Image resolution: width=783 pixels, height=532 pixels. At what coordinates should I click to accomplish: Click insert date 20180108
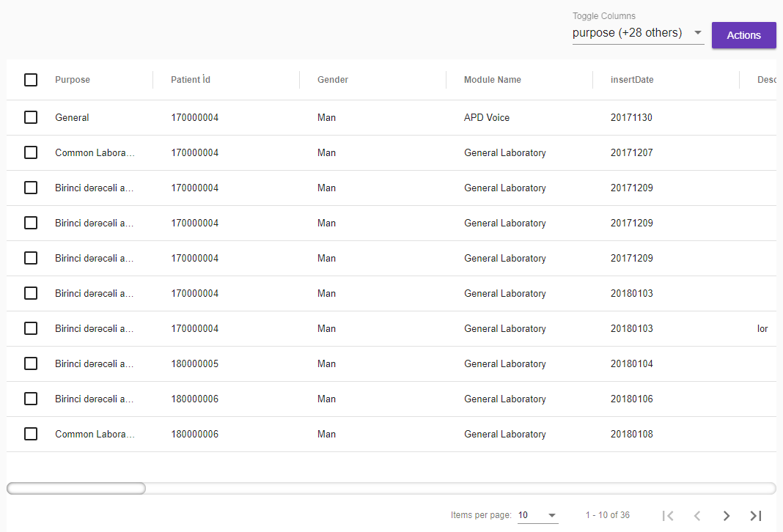tap(631, 435)
